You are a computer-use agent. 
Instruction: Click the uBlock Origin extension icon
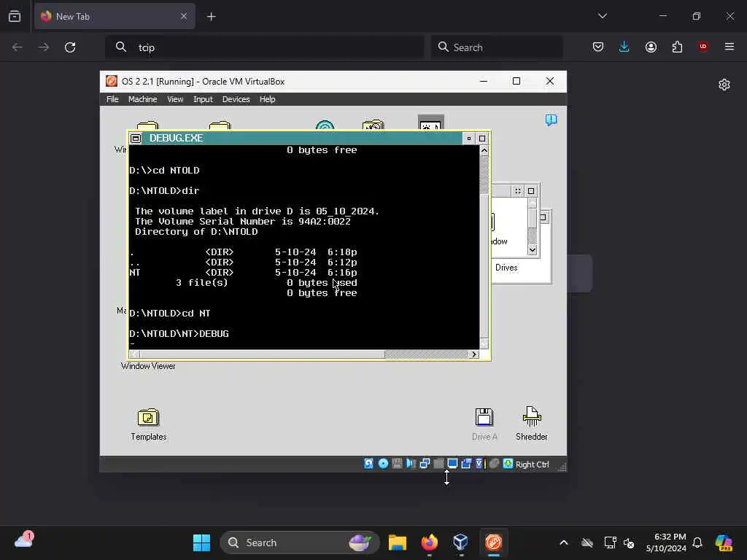703,47
